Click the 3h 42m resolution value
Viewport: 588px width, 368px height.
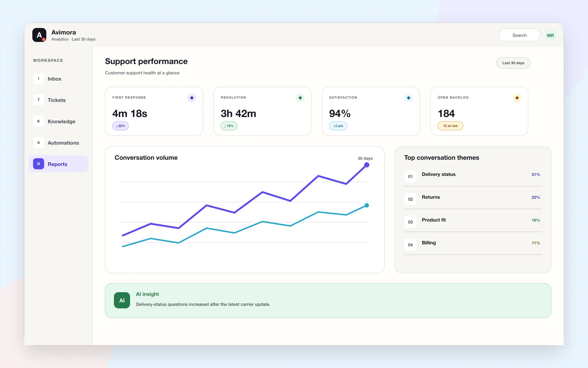pyautogui.click(x=239, y=114)
